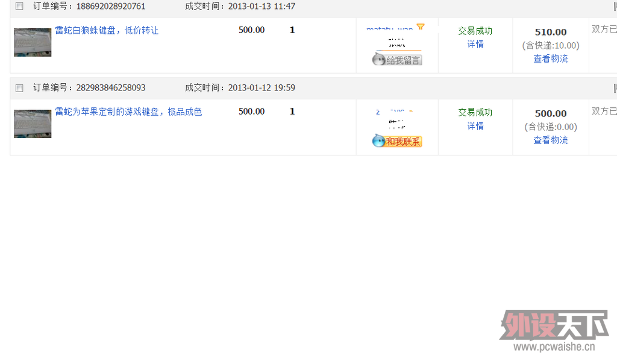This screenshot has width=617, height=364.
Task: Click order number 282983846258093
Action: coord(111,88)
